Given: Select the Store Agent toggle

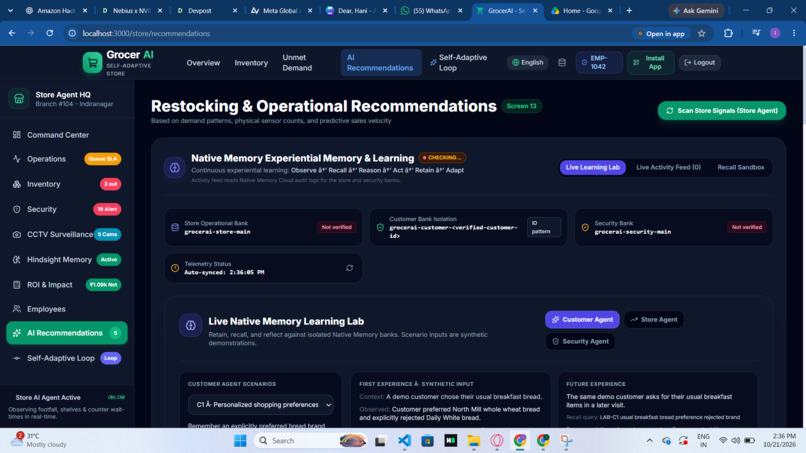Looking at the screenshot, I should [654, 320].
